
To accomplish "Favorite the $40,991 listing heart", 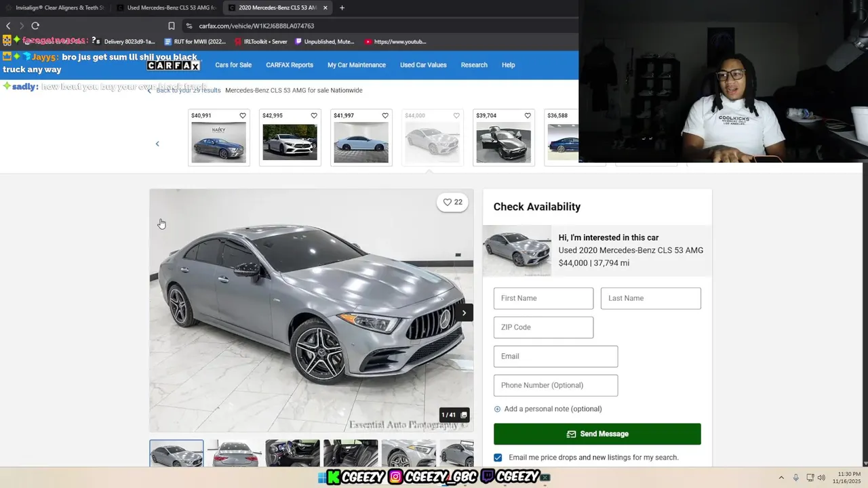I will (x=243, y=116).
